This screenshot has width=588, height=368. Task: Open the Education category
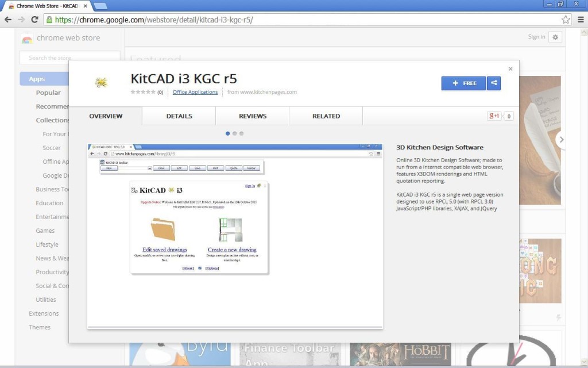pyautogui.click(x=49, y=203)
